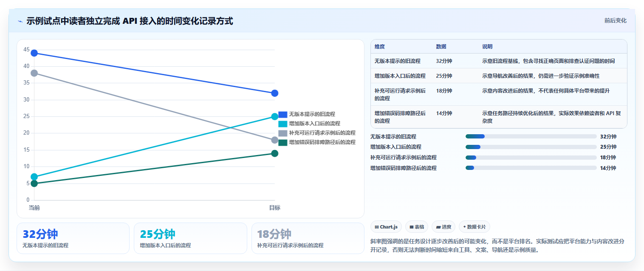Click the progress bar for 补充可运行请求示例后的流程

click(x=531, y=157)
